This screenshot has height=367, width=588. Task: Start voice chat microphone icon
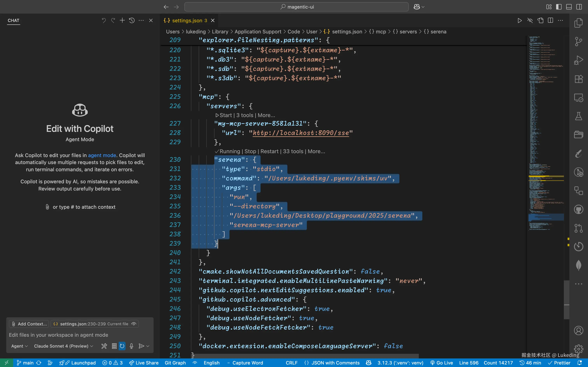coord(131,346)
